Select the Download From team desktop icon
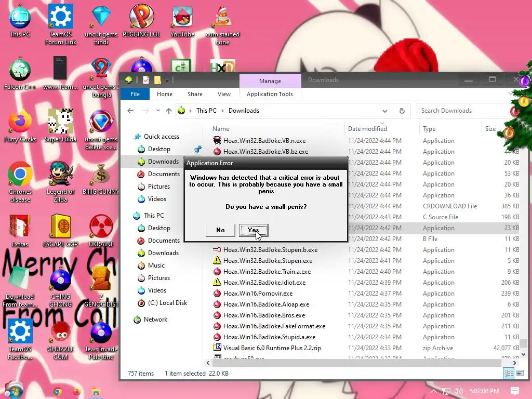Viewport: 532px width, 399px height. 20,287
